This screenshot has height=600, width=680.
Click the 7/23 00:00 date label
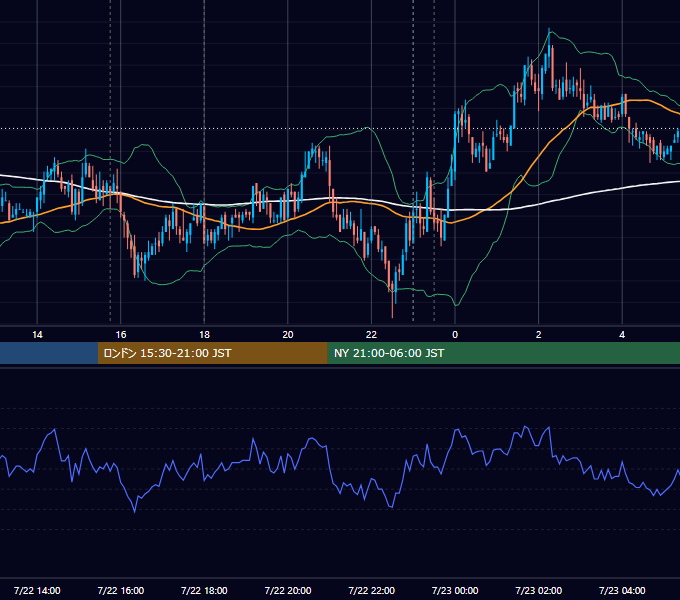coord(455,590)
